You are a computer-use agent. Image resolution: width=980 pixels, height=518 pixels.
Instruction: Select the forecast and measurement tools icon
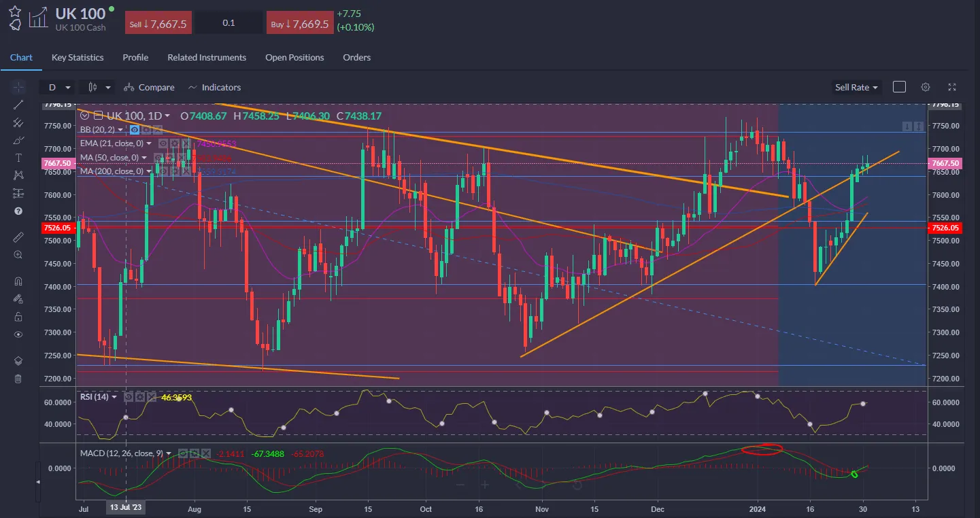pyautogui.click(x=18, y=193)
